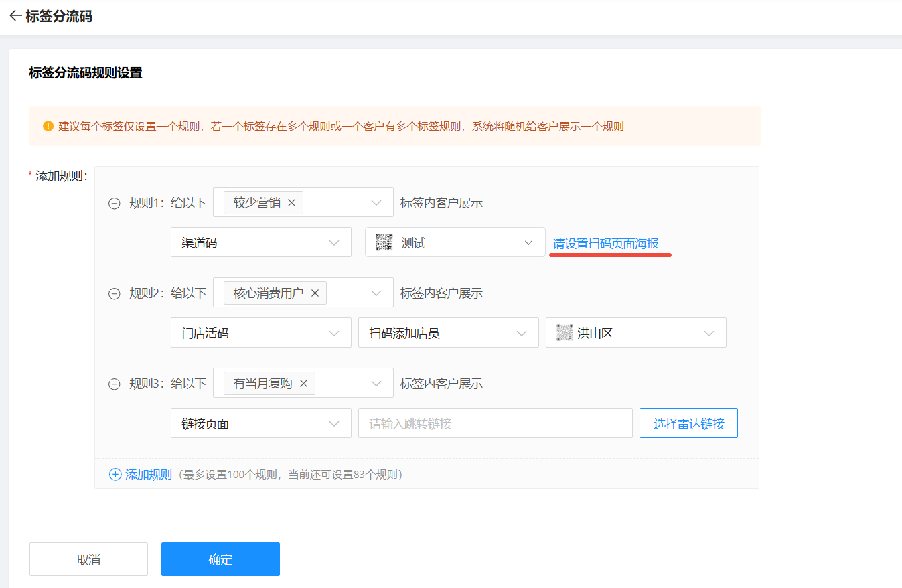The width and height of the screenshot is (902, 588).
Task: Expand the 规则3 tag selector dropdown arrow
Action: click(376, 384)
